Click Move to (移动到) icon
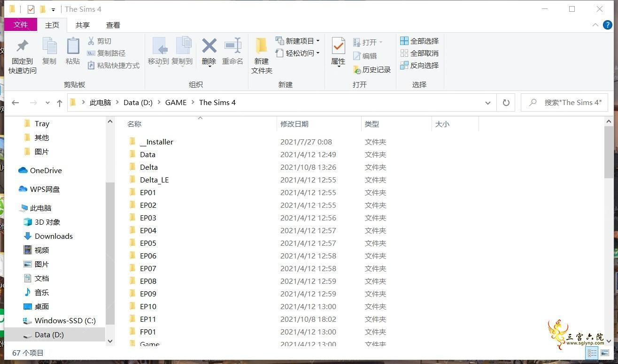Viewport: 618px width, 364px height. click(159, 46)
